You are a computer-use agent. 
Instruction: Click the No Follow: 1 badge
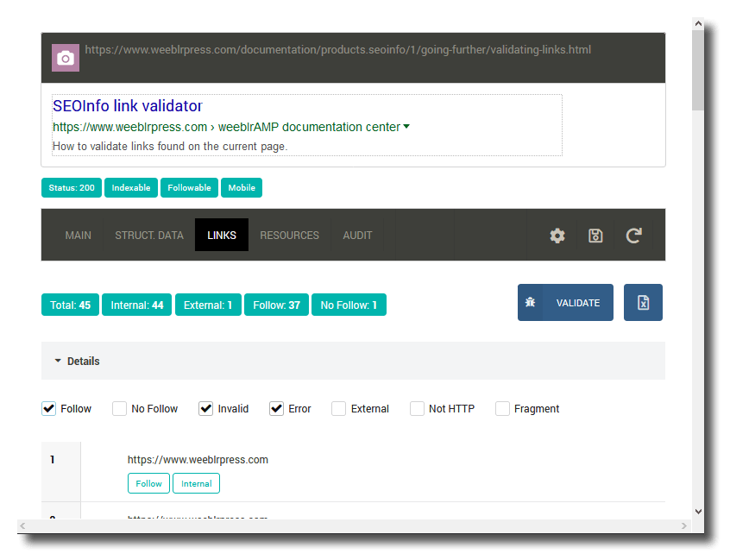point(349,305)
